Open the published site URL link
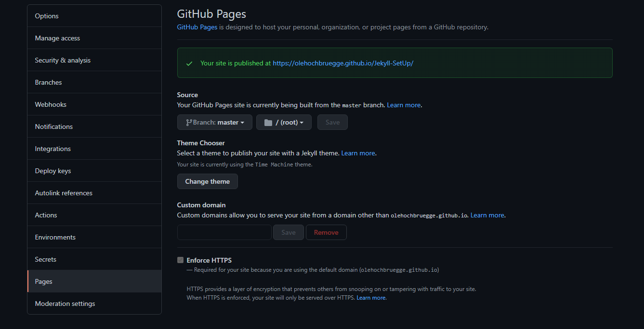The image size is (644, 329). point(343,63)
